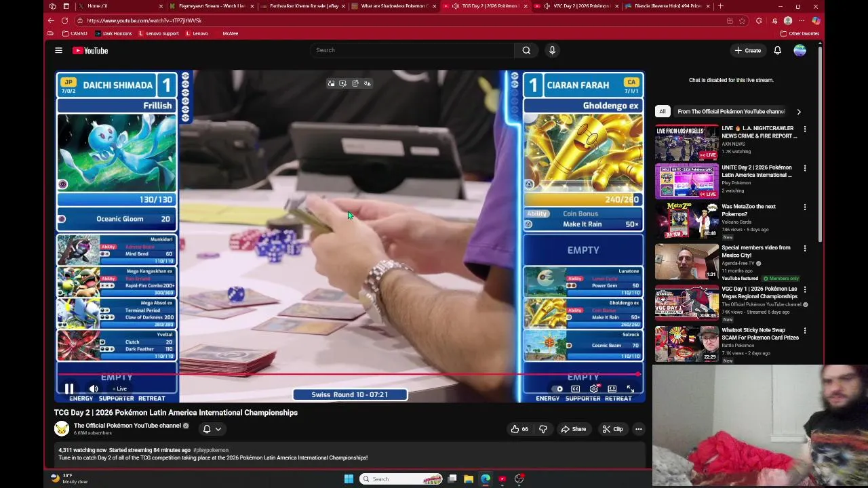868x488 pixels.
Task: Open The Official Pokémon YouTube channel page
Action: click(x=127, y=426)
